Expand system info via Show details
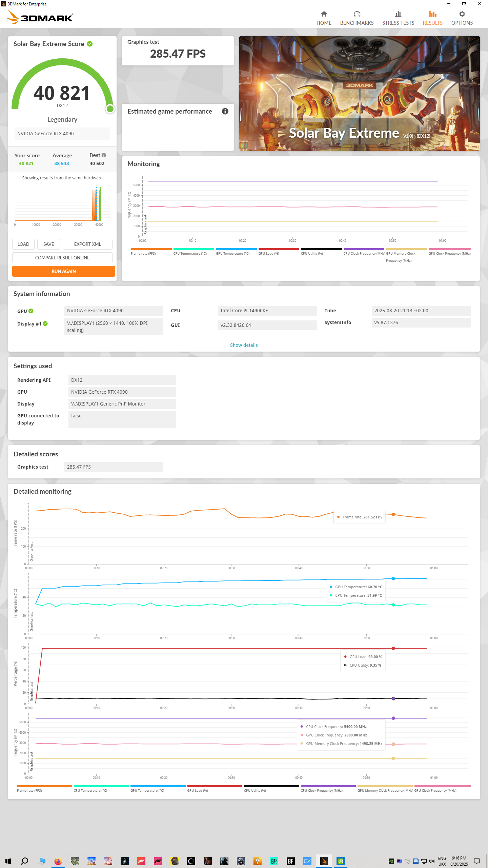488x868 pixels. [244, 345]
